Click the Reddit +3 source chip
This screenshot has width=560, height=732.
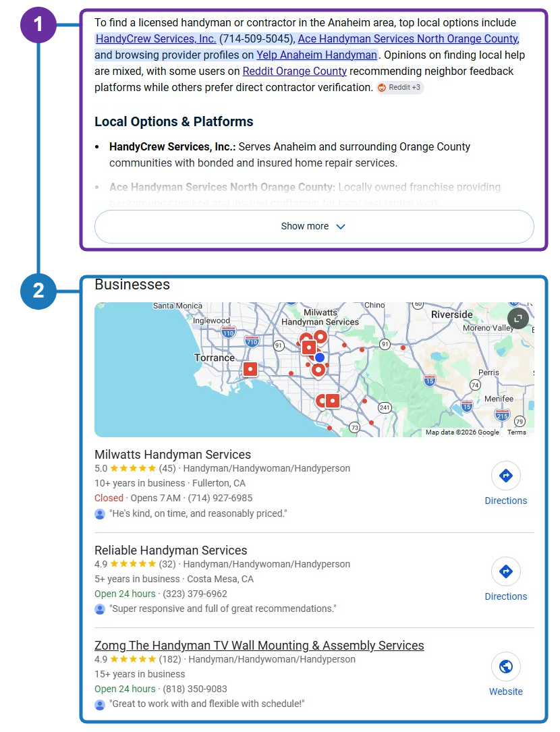(400, 87)
